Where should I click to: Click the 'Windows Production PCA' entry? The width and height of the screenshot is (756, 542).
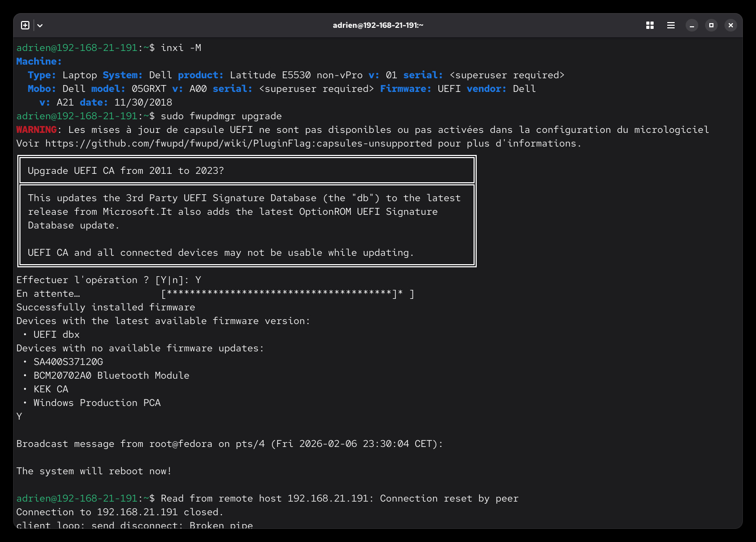[97, 403]
